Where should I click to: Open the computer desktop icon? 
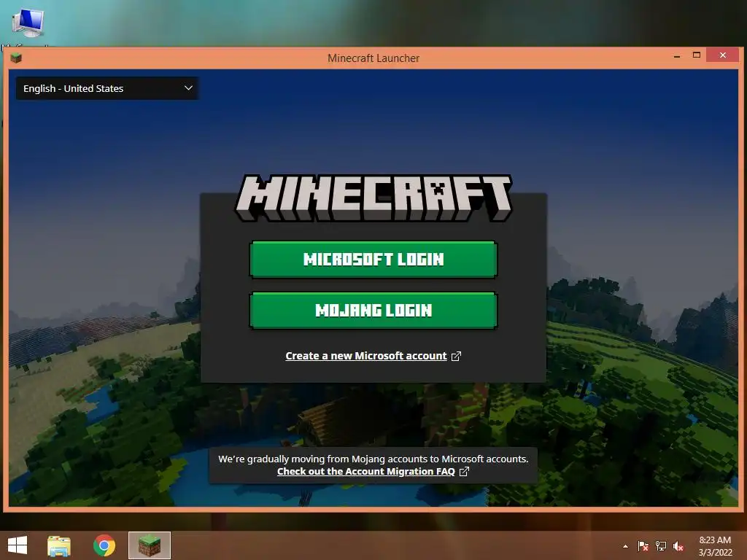click(28, 23)
